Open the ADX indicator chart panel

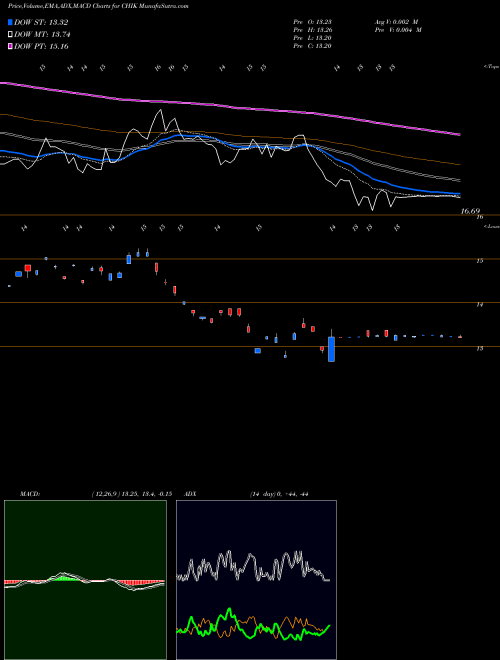pyautogui.click(x=256, y=580)
